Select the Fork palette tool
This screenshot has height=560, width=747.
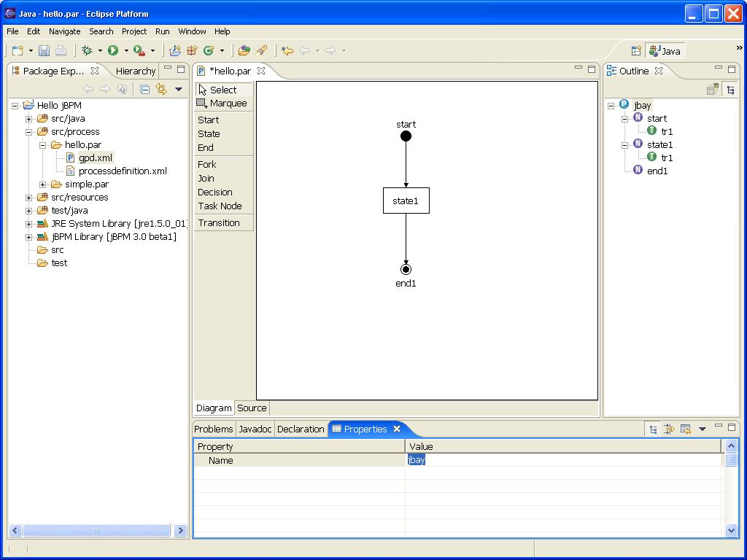tap(223, 164)
